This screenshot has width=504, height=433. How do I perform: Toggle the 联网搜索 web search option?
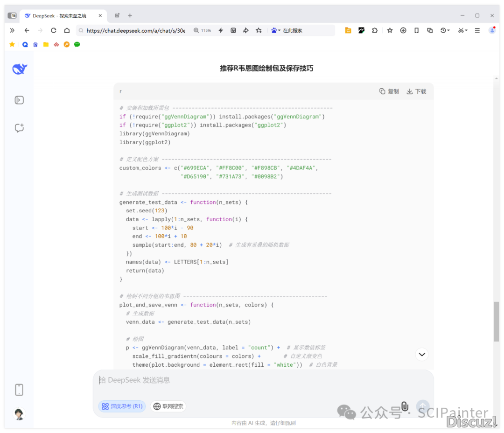tap(168, 406)
